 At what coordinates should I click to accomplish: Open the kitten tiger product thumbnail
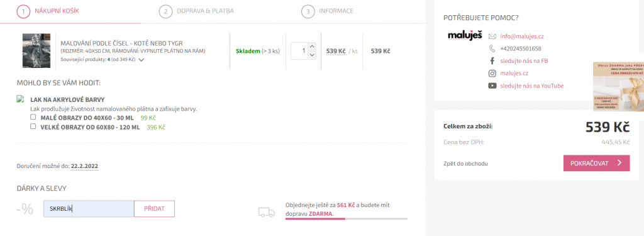pos(36,50)
